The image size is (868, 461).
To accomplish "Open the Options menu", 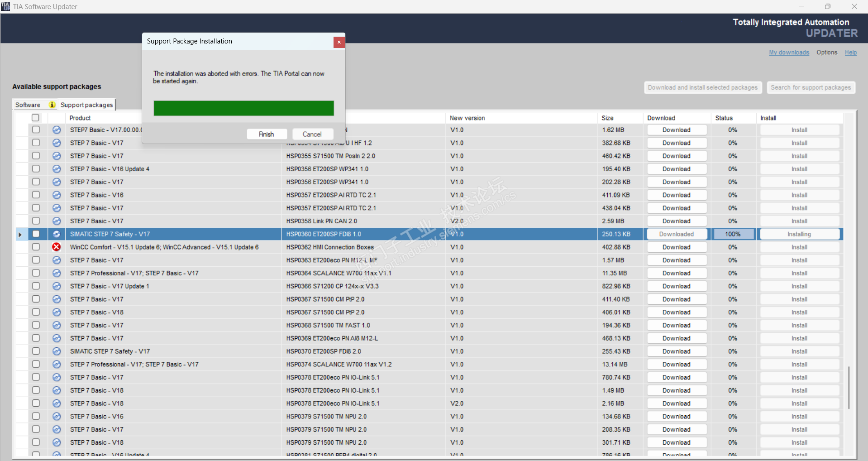I will tap(827, 53).
